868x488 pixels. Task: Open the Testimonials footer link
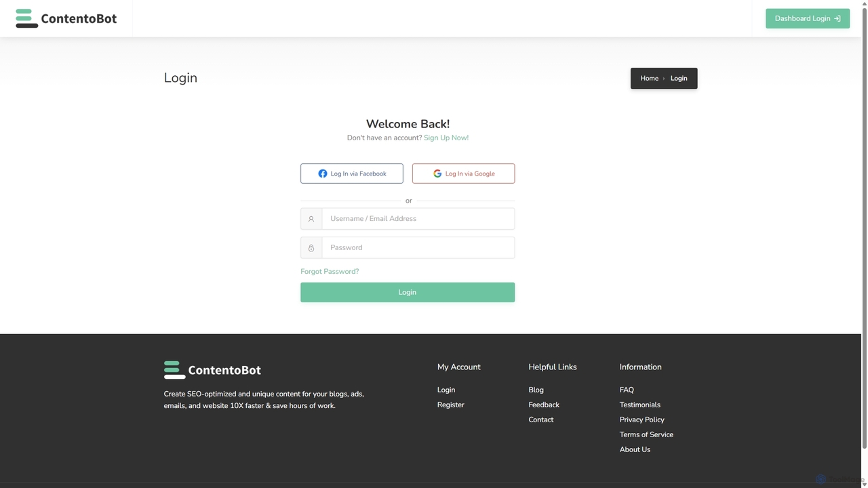pos(640,405)
